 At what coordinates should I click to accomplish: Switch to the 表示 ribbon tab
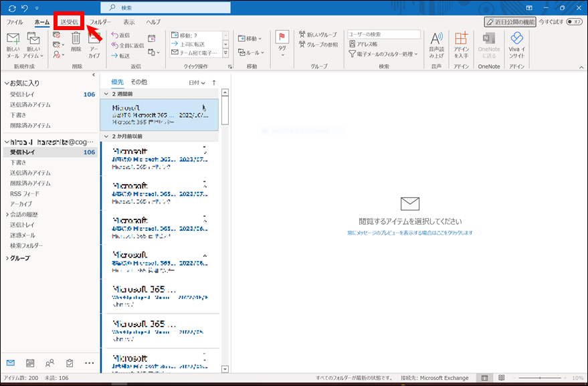point(129,22)
